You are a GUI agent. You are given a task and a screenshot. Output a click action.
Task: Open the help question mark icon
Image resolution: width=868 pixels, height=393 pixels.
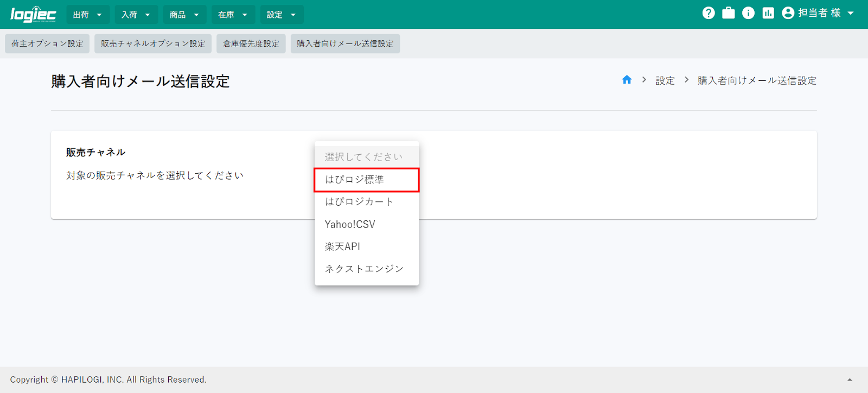(x=709, y=13)
